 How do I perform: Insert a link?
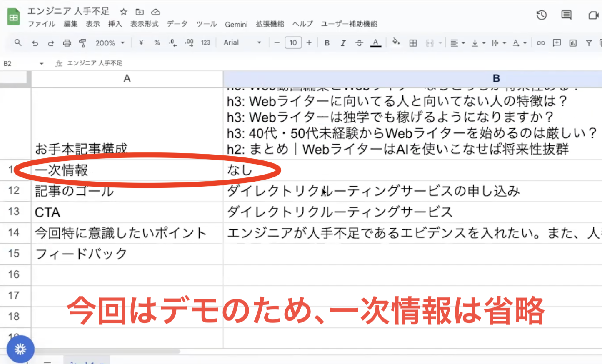[541, 42]
